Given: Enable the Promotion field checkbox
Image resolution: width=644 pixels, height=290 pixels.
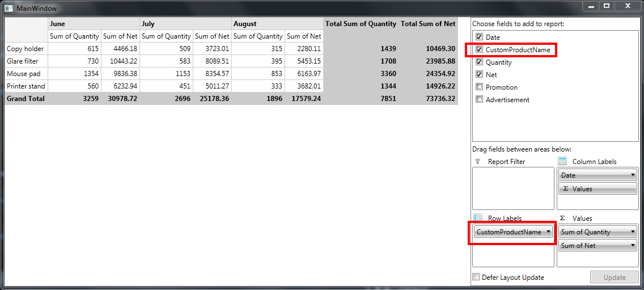Looking at the screenshot, I should (x=479, y=87).
